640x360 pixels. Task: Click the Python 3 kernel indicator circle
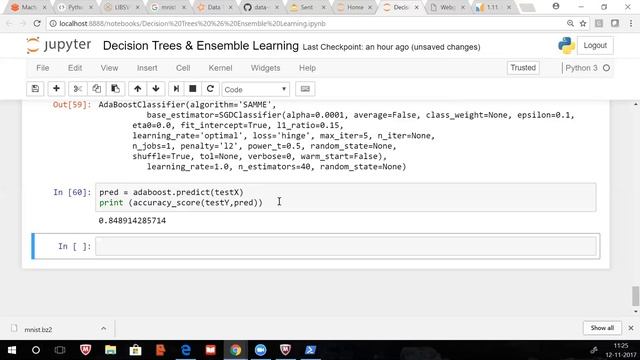click(607, 68)
